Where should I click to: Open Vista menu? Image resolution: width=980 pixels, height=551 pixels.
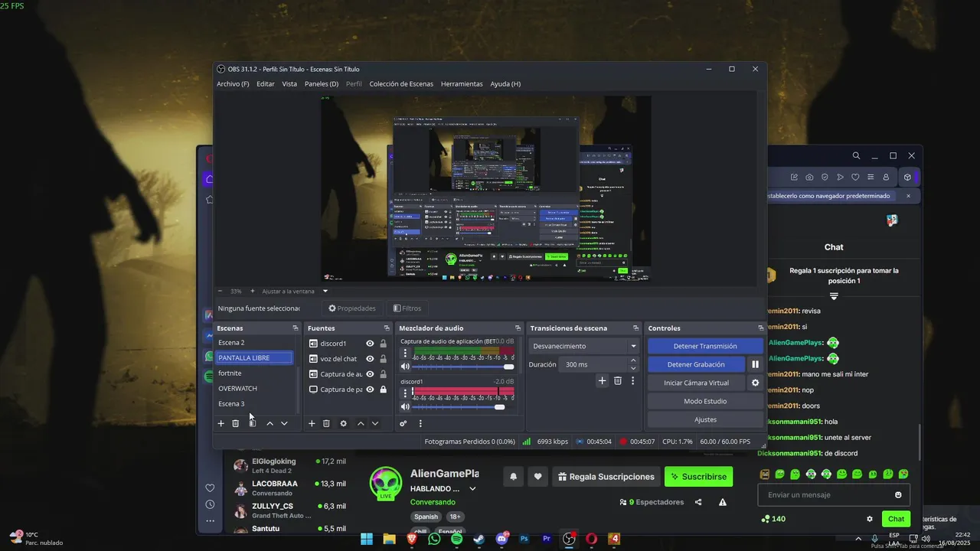point(289,84)
